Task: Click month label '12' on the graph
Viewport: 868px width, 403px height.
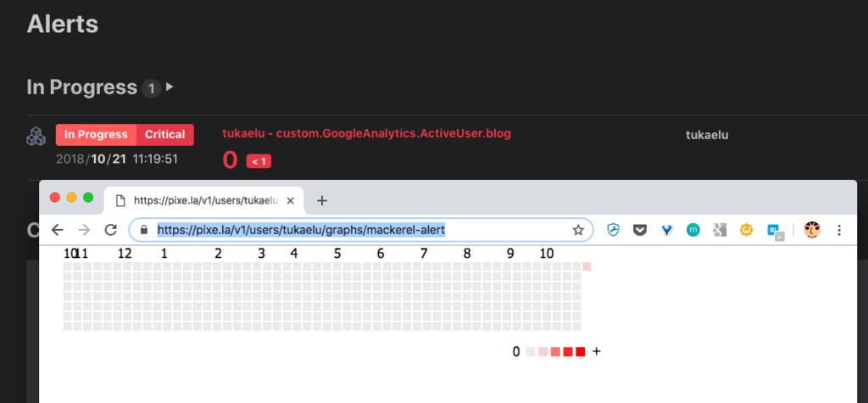Action: pos(125,254)
